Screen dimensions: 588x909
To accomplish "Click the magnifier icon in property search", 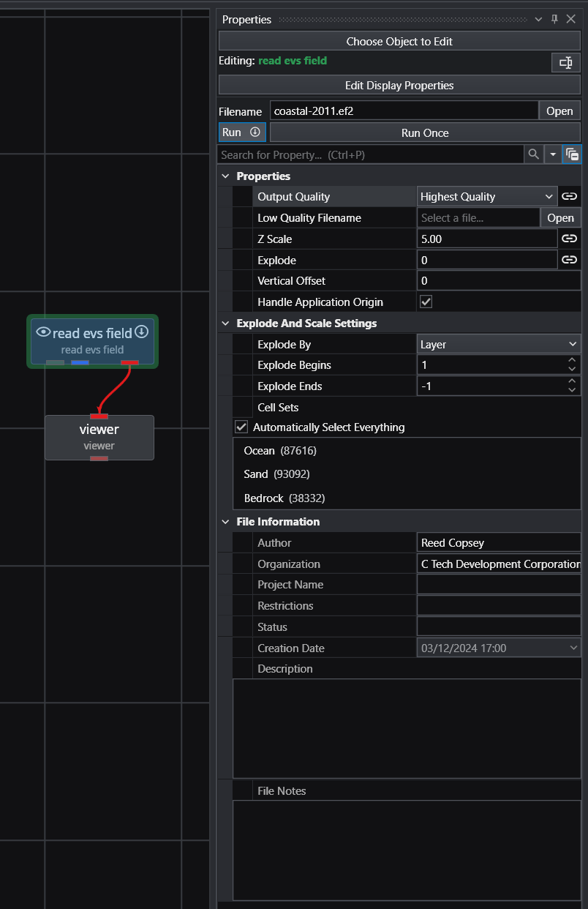I will [x=534, y=154].
